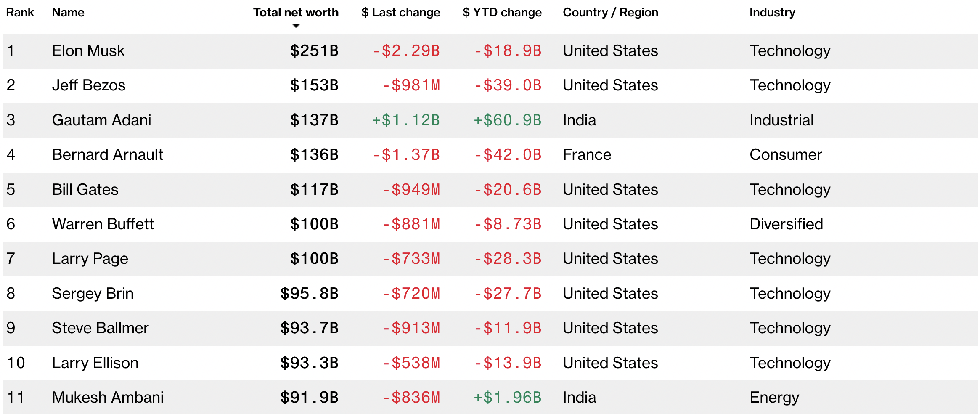Open Bernard Arnault's profile

[107, 155]
